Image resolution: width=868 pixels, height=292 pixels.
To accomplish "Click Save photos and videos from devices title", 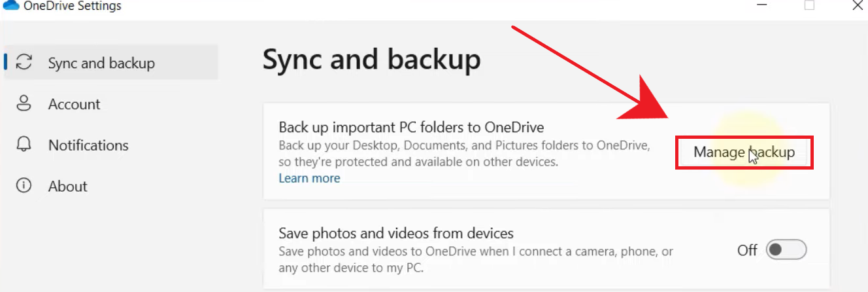I will 396,233.
